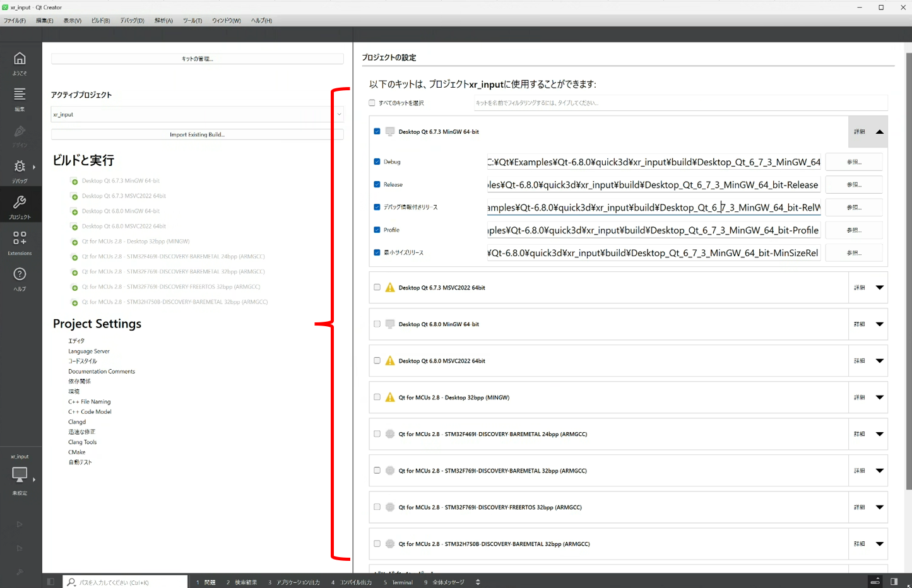The height and width of the screenshot is (588, 912).
Task: Click the kit name filter input field
Action: point(680,103)
